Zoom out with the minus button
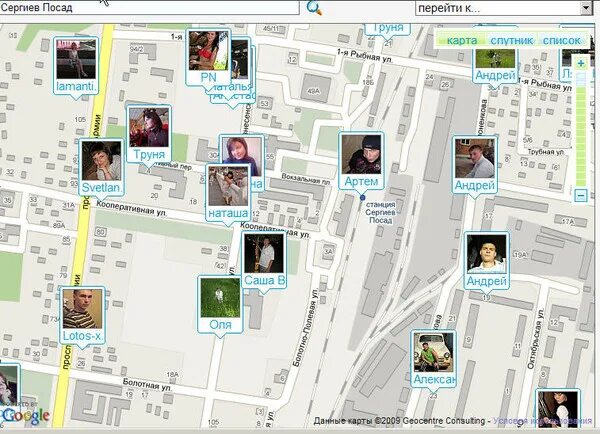Viewport: 600px width, 434px height. pos(581,195)
